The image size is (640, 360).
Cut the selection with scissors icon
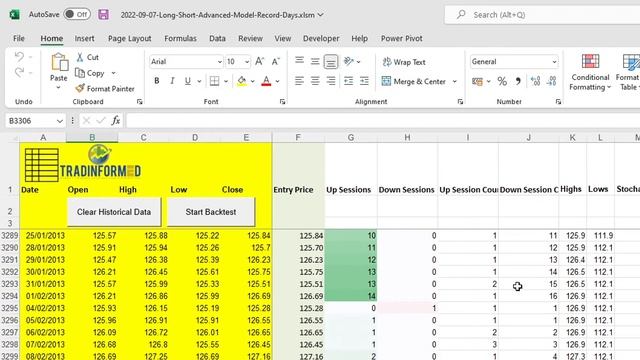tap(80, 57)
